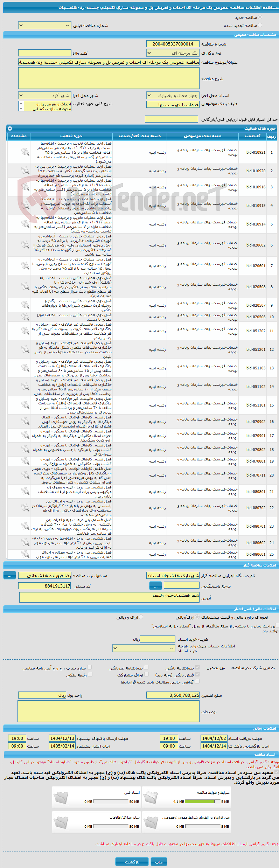This screenshot has height=868, width=279.
Task: Click the ردیف column header
Action: point(272,136)
